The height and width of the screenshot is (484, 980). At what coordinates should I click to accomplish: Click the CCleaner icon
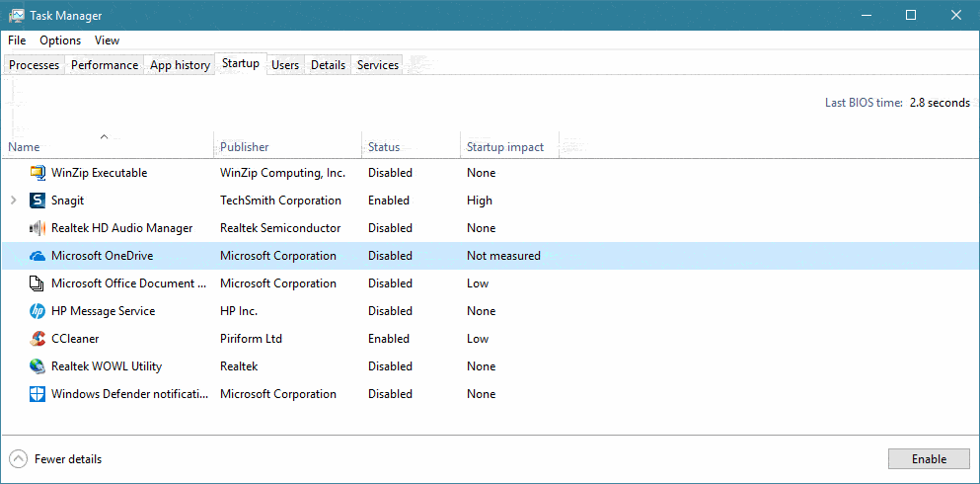click(x=38, y=338)
